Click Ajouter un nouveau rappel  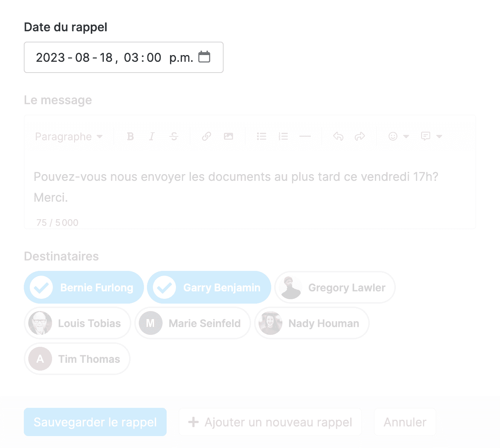pyautogui.click(x=270, y=422)
